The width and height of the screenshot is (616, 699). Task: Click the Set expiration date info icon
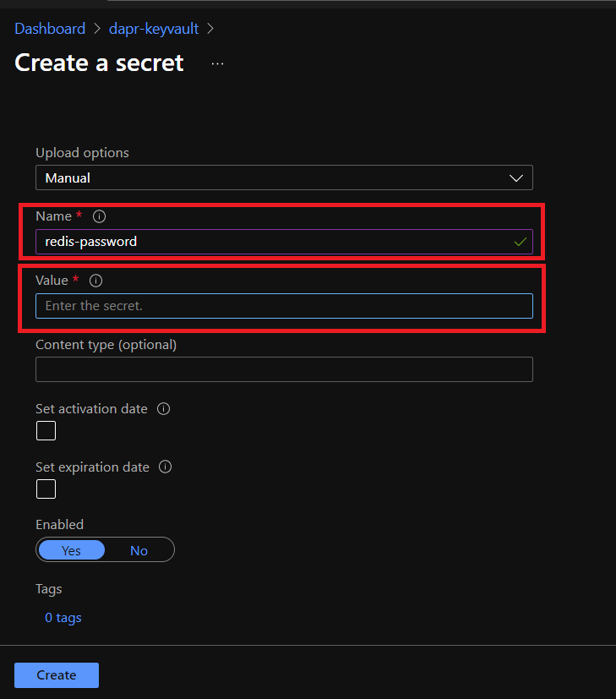tap(166, 467)
